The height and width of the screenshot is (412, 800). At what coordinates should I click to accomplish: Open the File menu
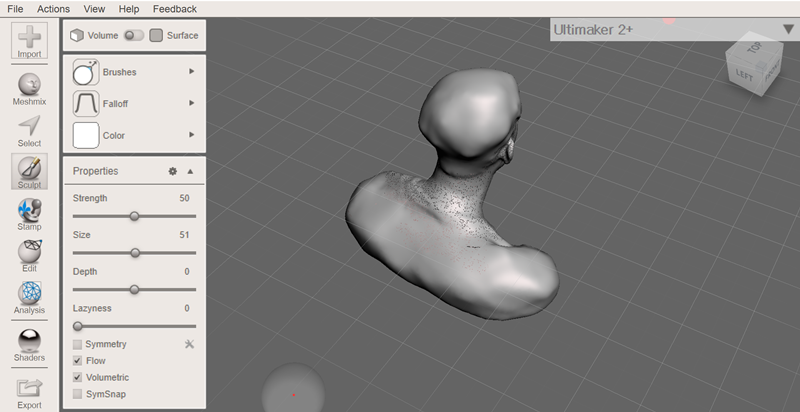[15, 9]
